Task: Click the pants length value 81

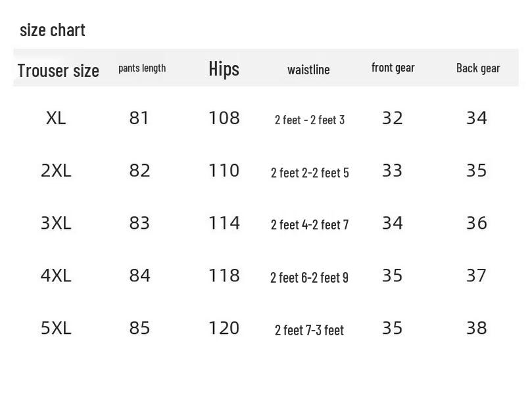Action: [139, 118]
